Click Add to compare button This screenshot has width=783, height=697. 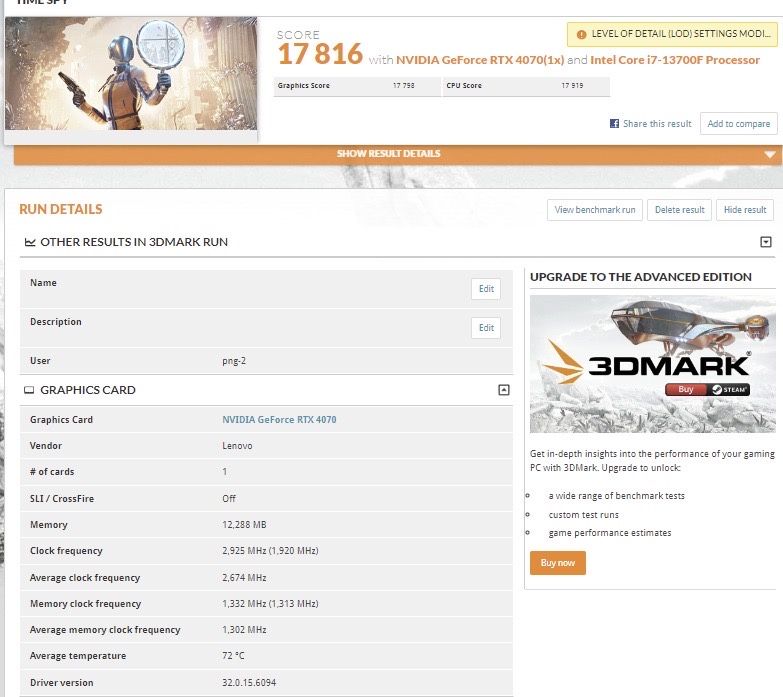click(x=739, y=124)
